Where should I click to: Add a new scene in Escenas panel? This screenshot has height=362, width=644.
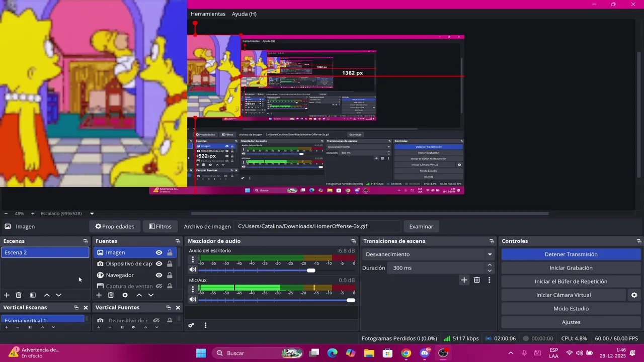7,295
